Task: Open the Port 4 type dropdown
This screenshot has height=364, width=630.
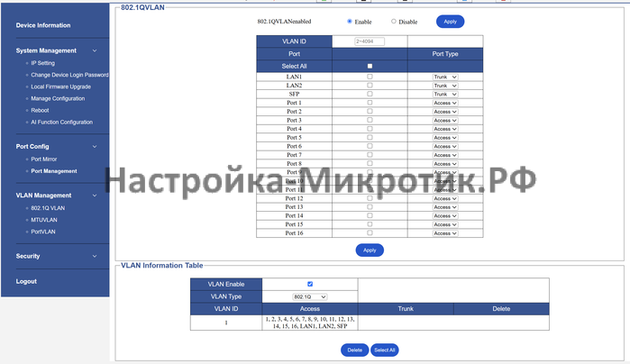Action: click(x=445, y=129)
